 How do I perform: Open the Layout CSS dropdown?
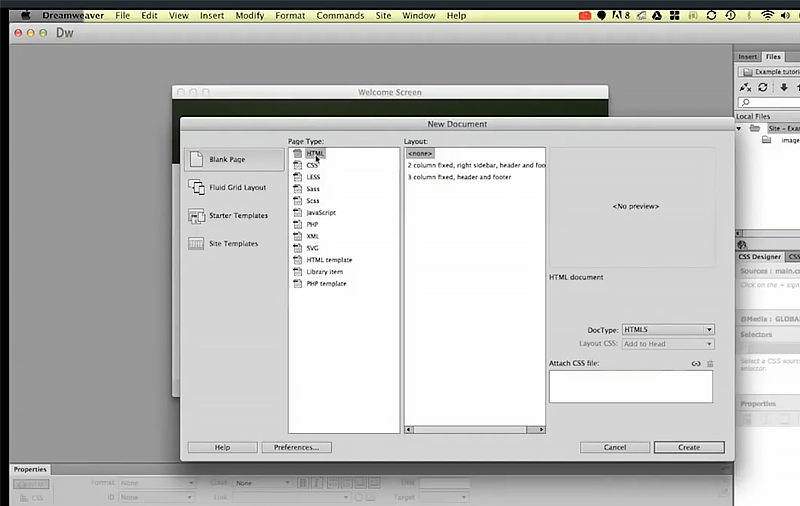coord(668,344)
